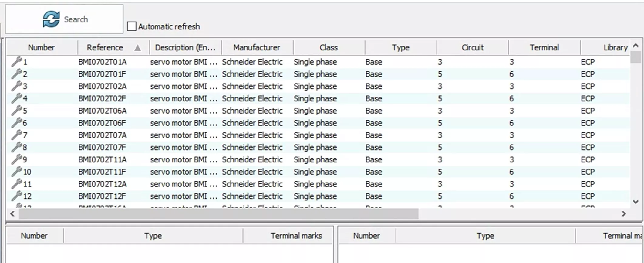
Task: Select reference BMI0702T07F
Action: coord(102,147)
